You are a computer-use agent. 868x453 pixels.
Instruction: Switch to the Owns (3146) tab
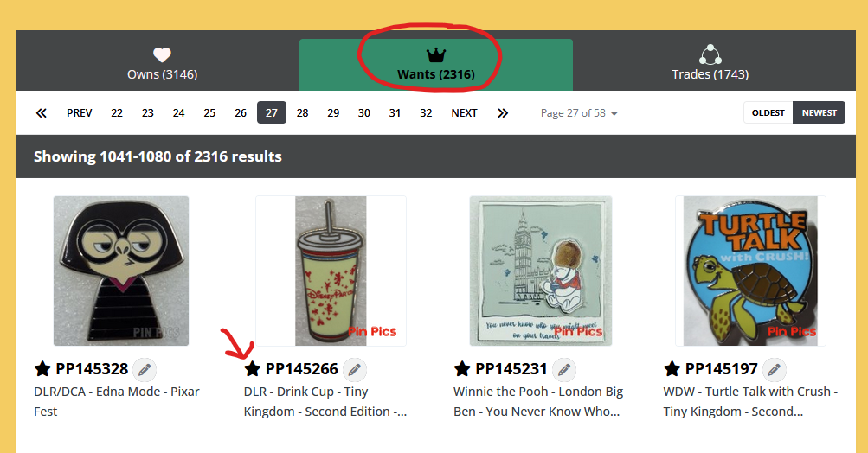[x=162, y=65]
